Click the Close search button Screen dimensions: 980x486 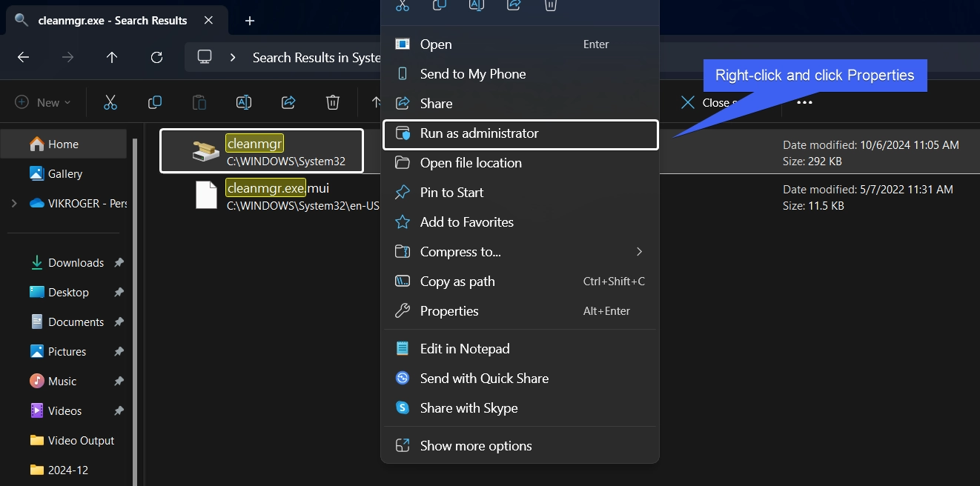click(710, 102)
